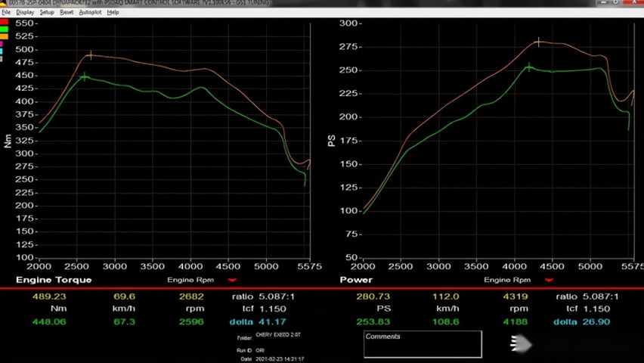Select the 108.6 green speed value
The width and height of the screenshot is (644, 363).
click(x=446, y=321)
